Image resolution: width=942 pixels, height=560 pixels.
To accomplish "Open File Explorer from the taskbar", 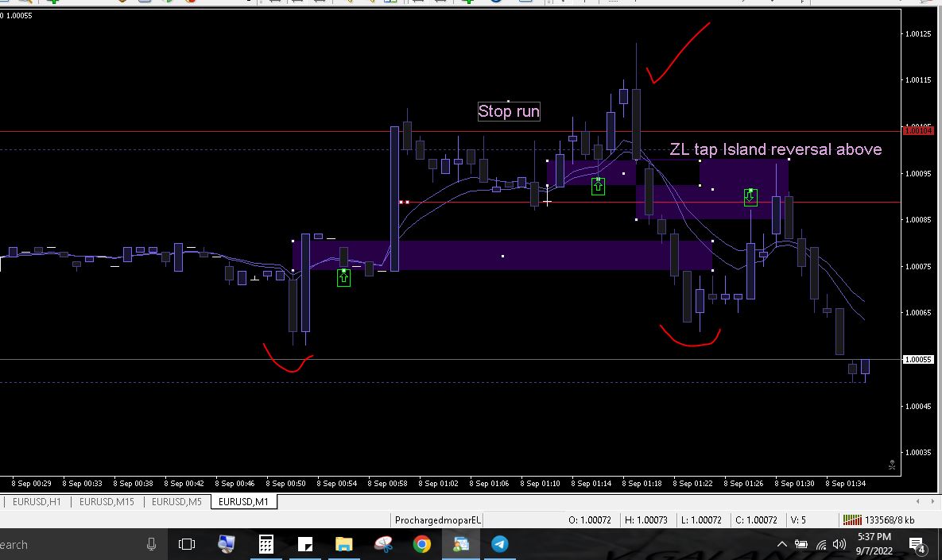I will pos(343,544).
